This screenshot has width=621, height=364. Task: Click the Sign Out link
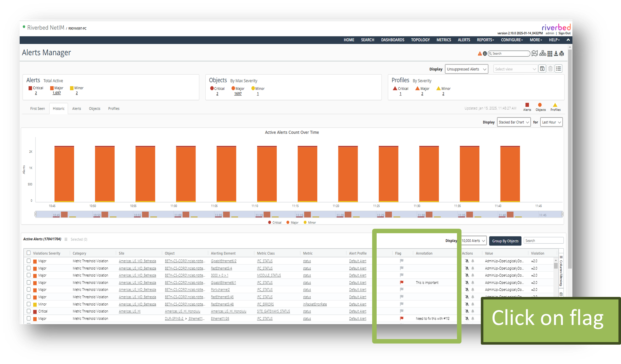click(x=564, y=33)
